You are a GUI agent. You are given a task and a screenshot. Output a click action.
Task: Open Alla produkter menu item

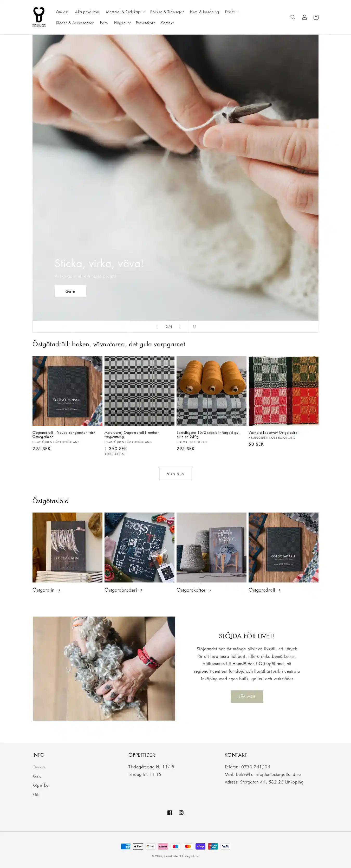tap(87, 12)
